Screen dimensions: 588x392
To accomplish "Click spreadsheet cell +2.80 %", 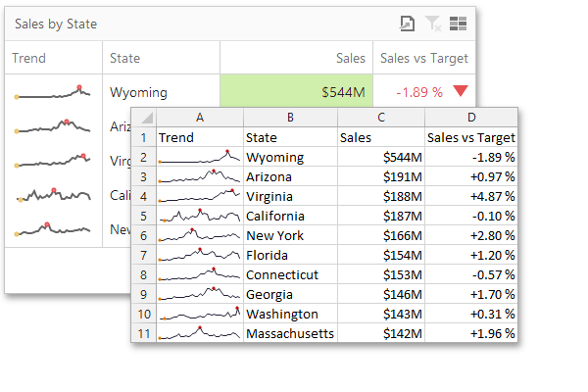I will (x=471, y=235).
